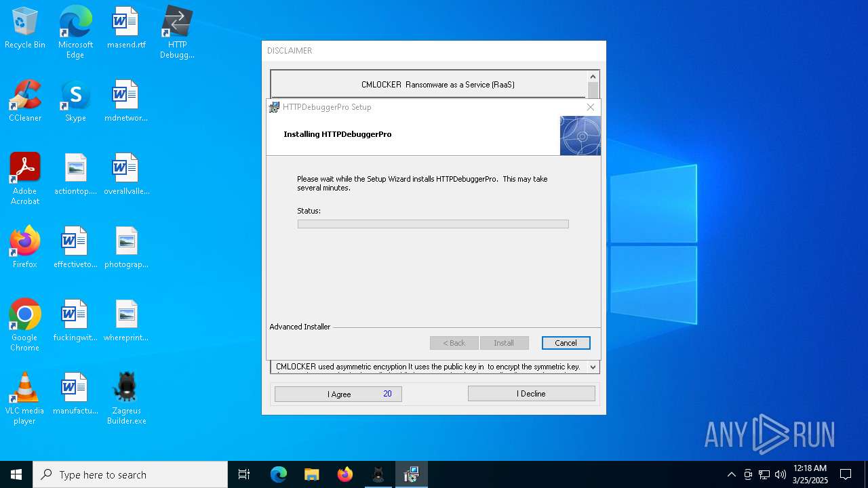This screenshot has height=488, width=868.
Task: Select the Zagreus Builder.exe desktop icon
Action: (126, 399)
